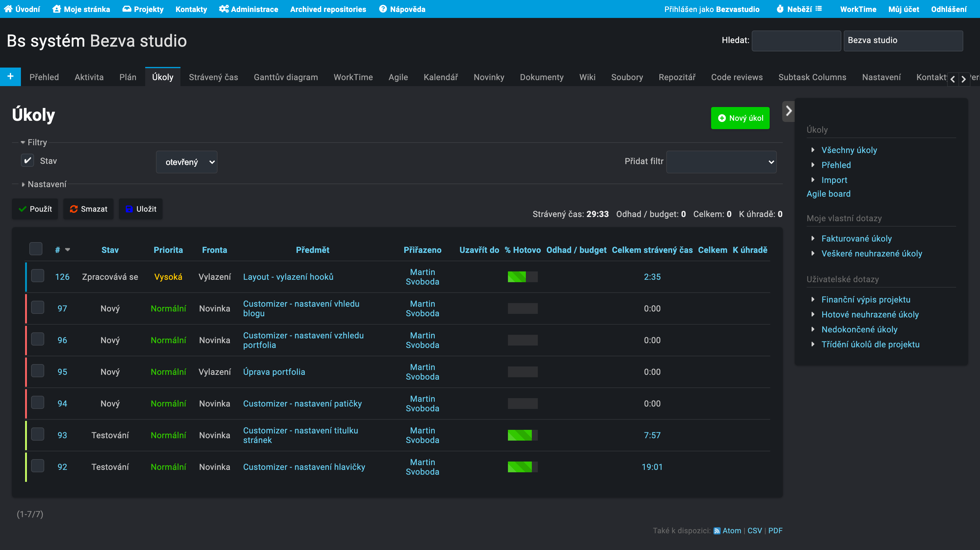Open the Kalendář tab
Image resolution: width=980 pixels, height=550 pixels.
click(440, 77)
